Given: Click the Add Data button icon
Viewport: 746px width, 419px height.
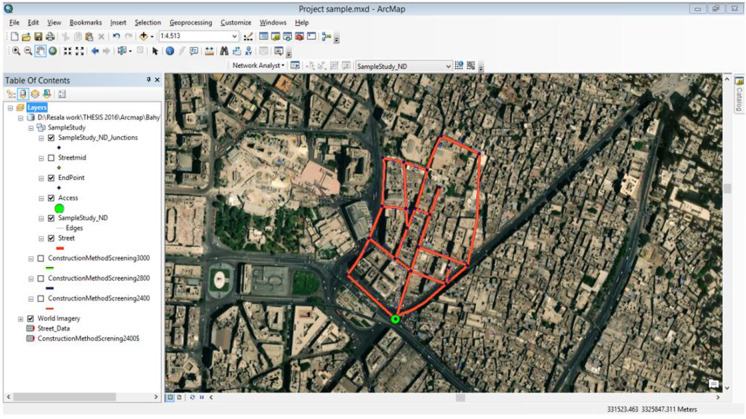Looking at the screenshot, I should [x=145, y=36].
